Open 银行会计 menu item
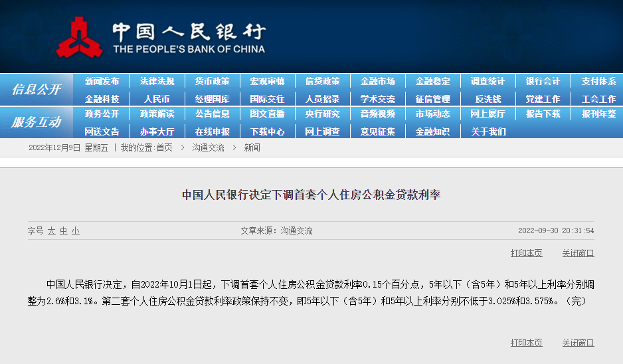This screenshot has height=364, width=623. [x=543, y=81]
